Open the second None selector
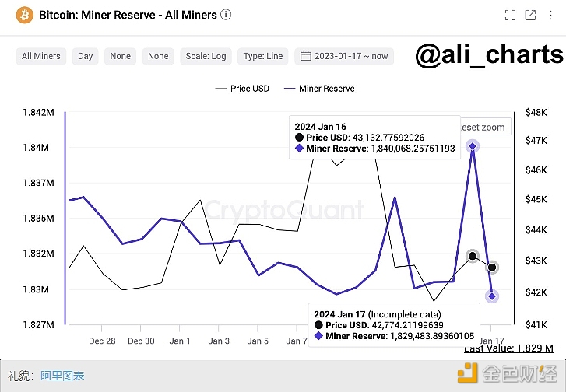 pos(158,56)
